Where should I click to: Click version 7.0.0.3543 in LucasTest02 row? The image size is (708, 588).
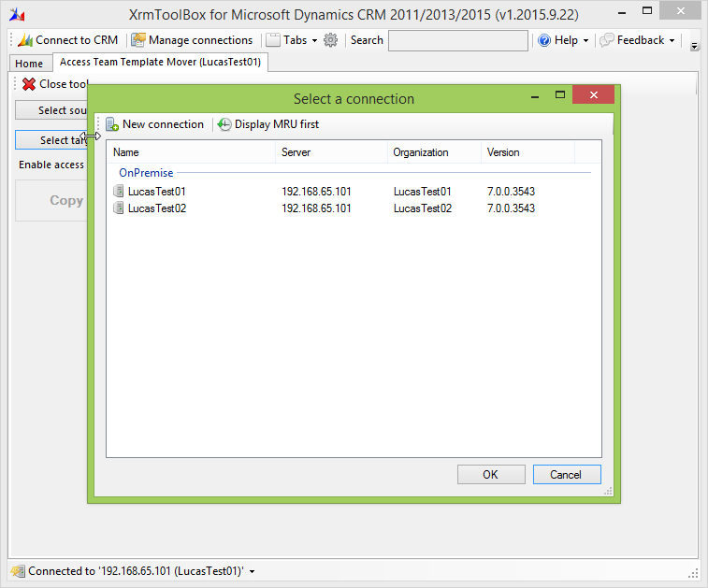click(x=511, y=208)
